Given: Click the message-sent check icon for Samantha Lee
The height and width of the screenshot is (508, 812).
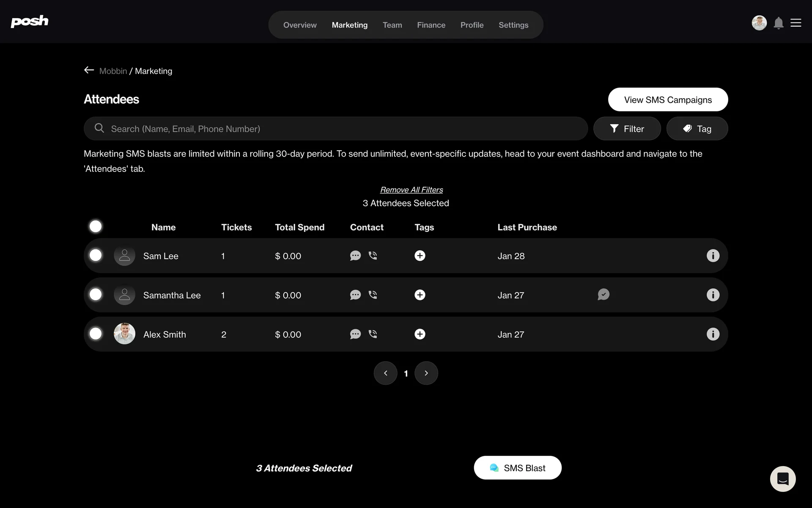Looking at the screenshot, I should (604, 294).
